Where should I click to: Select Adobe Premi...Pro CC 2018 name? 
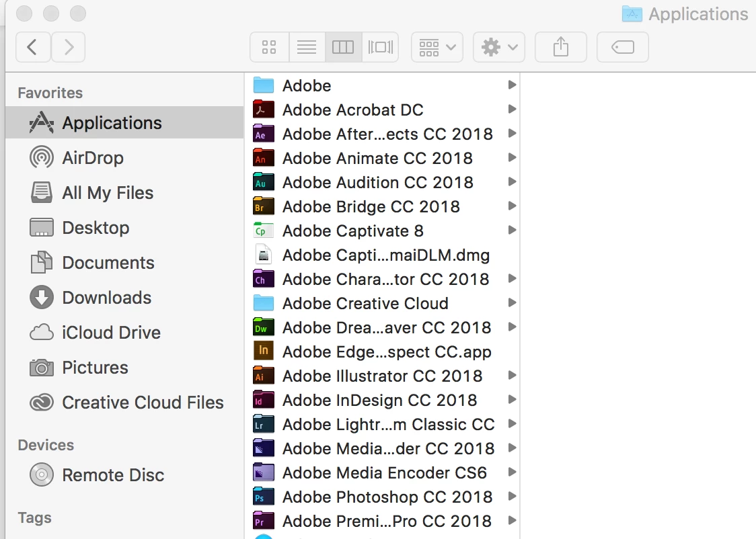(387, 521)
